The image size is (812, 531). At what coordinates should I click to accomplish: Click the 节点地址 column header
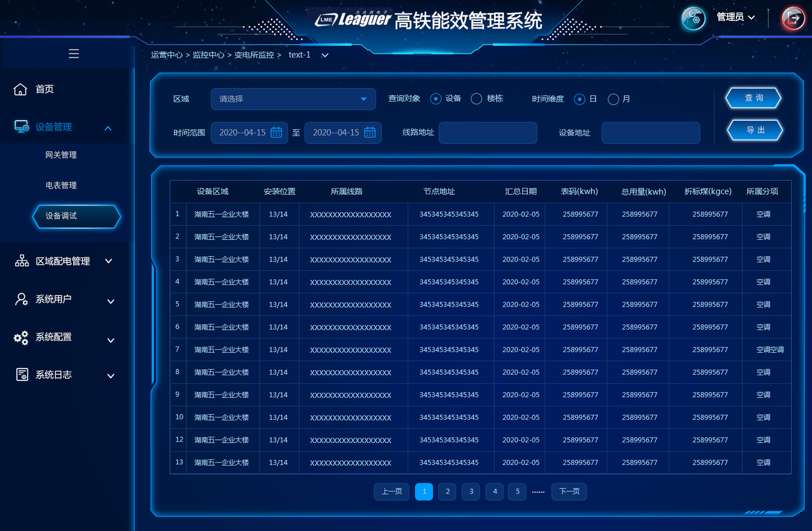coord(439,191)
